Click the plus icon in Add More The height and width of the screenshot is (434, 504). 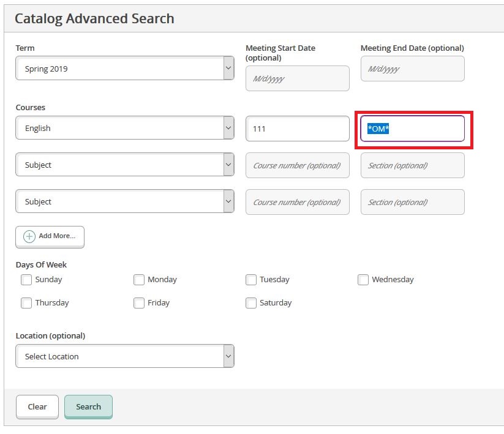[x=29, y=237]
